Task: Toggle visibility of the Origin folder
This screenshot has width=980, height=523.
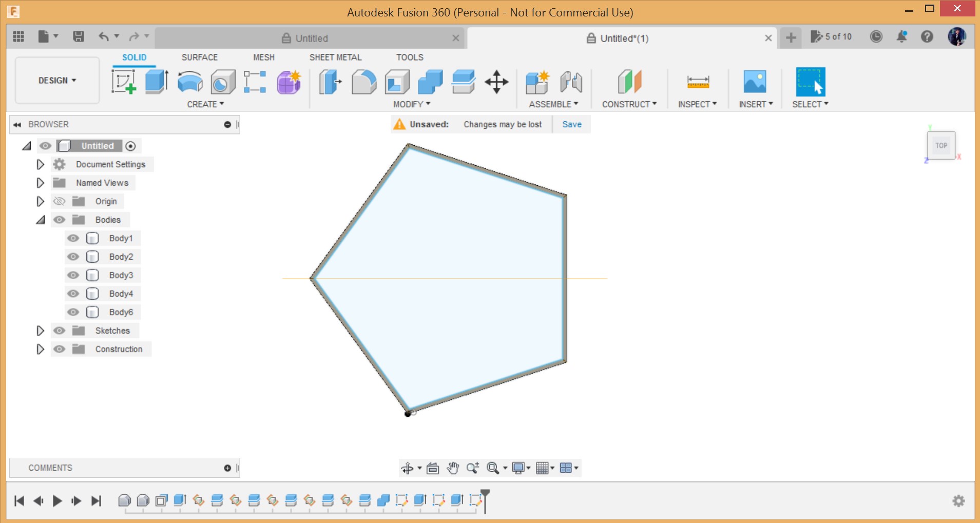Action: pos(59,201)
